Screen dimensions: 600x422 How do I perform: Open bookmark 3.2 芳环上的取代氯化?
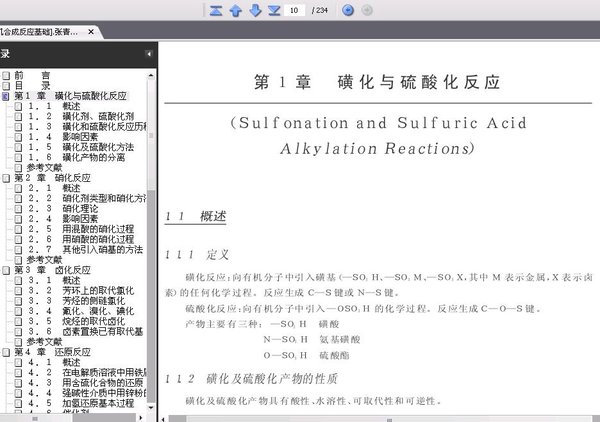pos(81,291)
